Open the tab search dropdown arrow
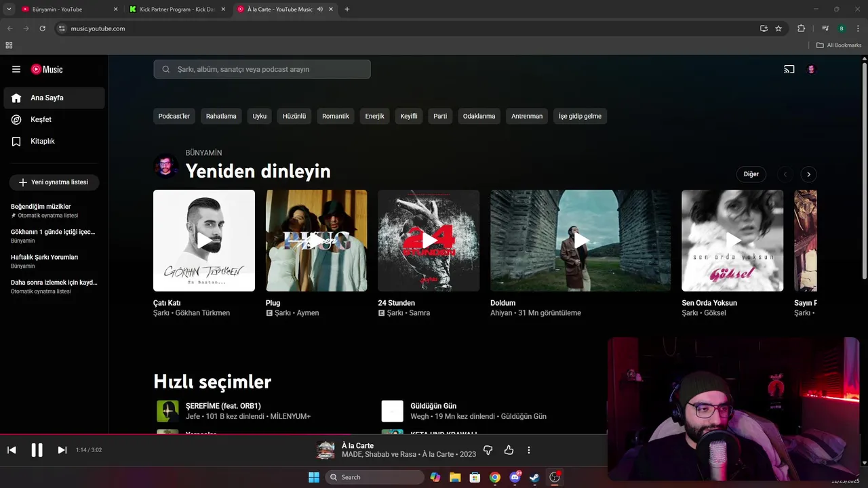868x488 pixels. 9,9
